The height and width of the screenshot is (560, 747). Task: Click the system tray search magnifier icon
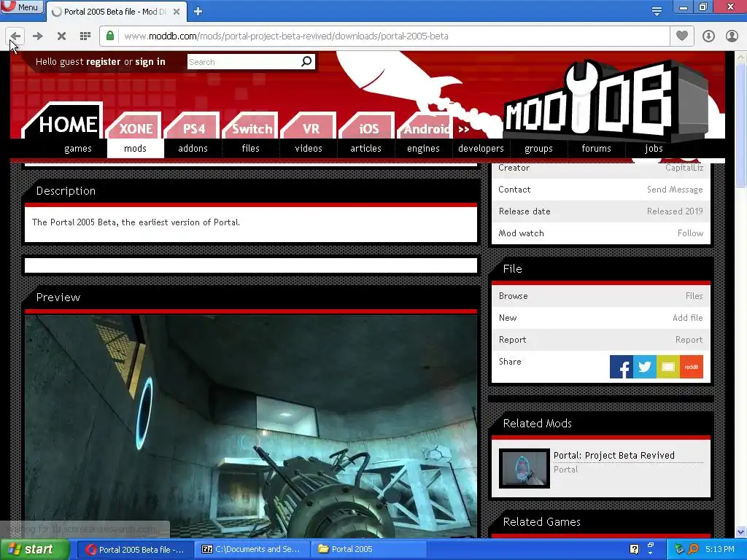(693, 550)
